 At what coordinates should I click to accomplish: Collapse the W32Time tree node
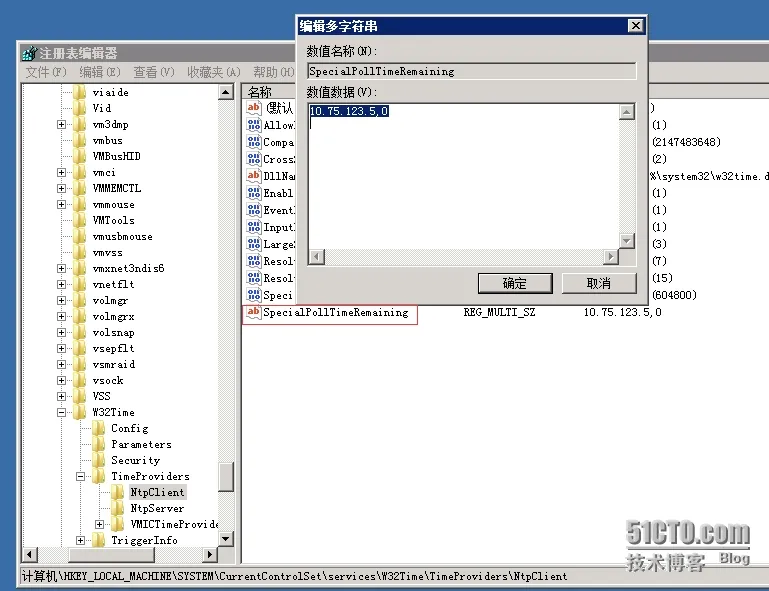coord(61,412)
